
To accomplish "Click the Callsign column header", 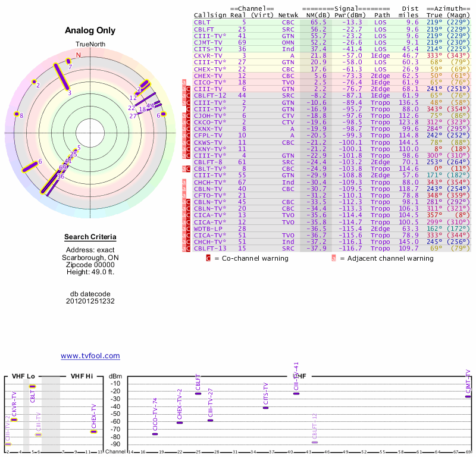I will coord(210,15).
